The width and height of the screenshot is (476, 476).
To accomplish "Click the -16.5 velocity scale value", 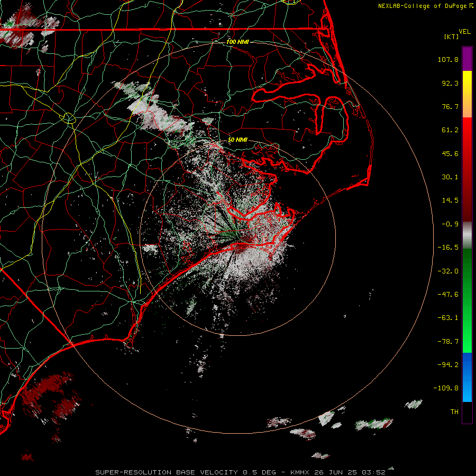I will tap(448, 248).
